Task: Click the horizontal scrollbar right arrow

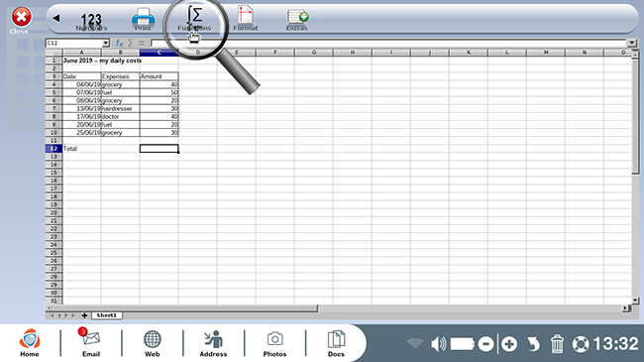Action: click(x=625, y=307)
